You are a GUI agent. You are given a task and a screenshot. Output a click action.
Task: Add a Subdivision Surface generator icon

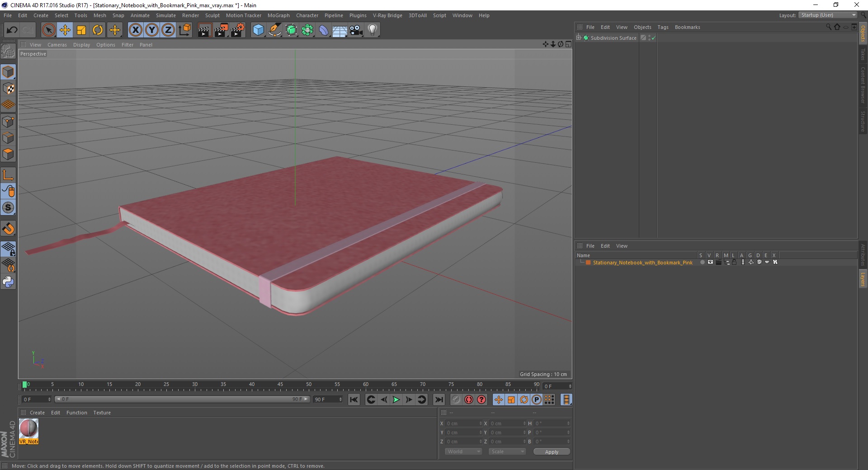click(x=292, y=30)
